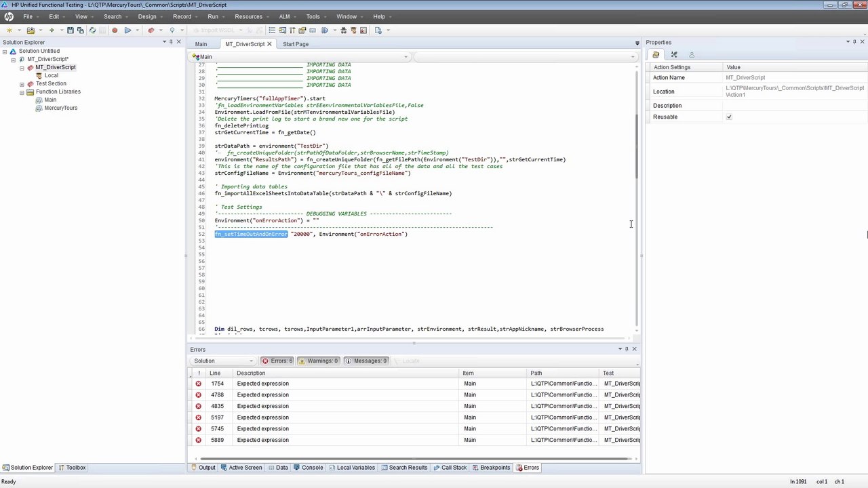The width and height of the screenshot is (868, 488).
Task: Click the editor vertical scrollbar
Action: coord(637,146)
